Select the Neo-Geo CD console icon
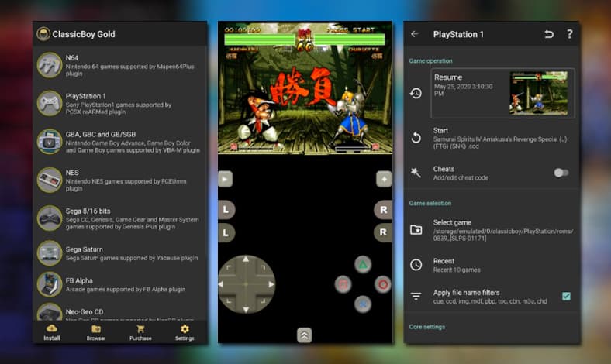Image resolution: width=611 pixels, height=364 pixels. (x=50, y=312)
